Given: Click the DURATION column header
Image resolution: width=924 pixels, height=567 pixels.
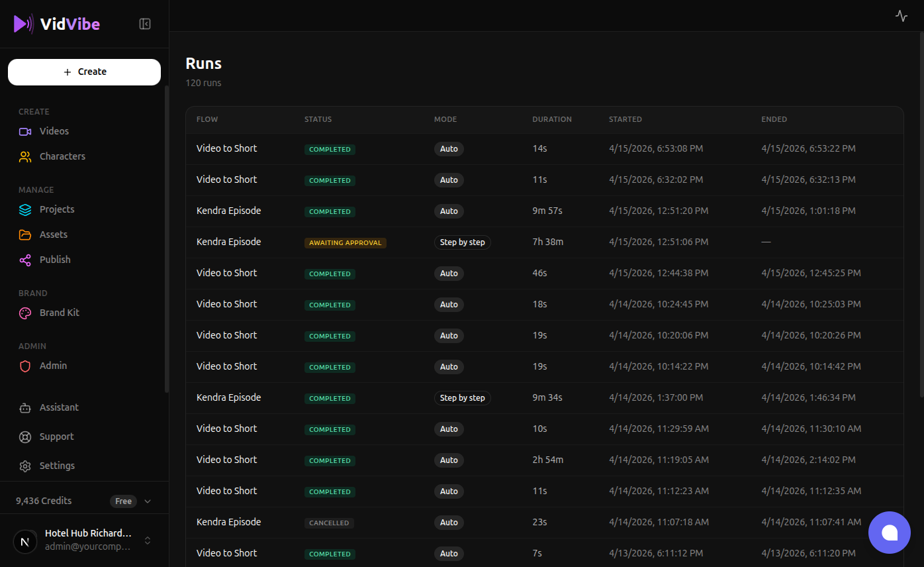Looking at the screenshot, I should pos(552,119).
